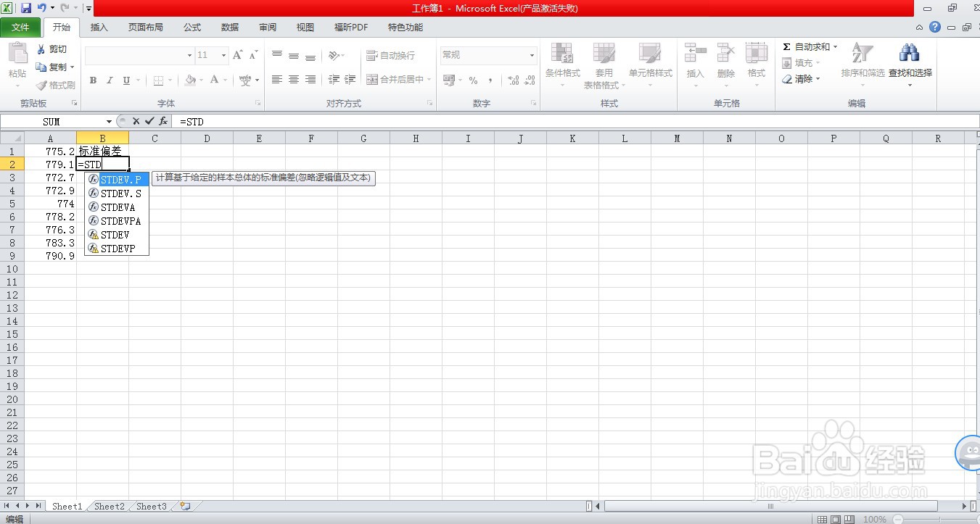Switch to Sheet2 worksheet tab
980x524 pixels.
110,507
